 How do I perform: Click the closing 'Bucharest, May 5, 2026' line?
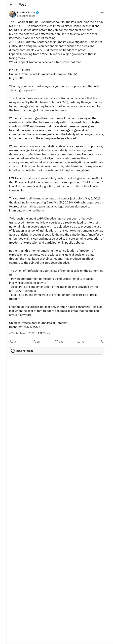25,327
